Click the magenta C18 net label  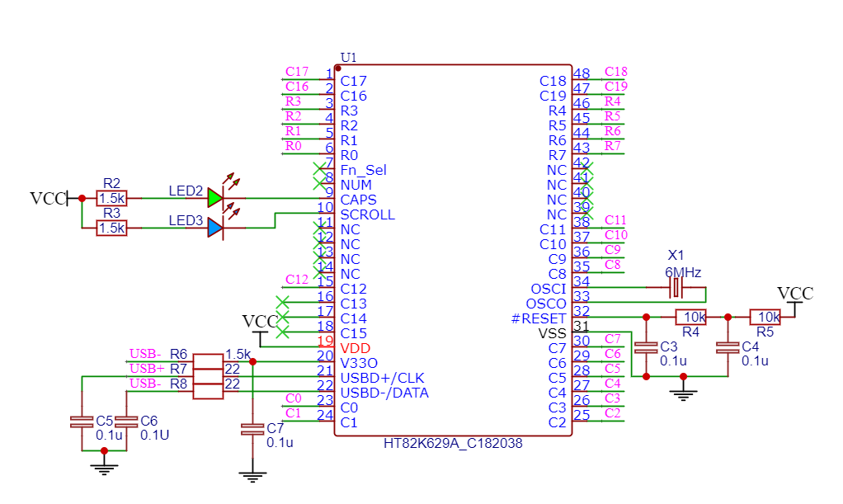pyautogui.click(x=616, y=72)
